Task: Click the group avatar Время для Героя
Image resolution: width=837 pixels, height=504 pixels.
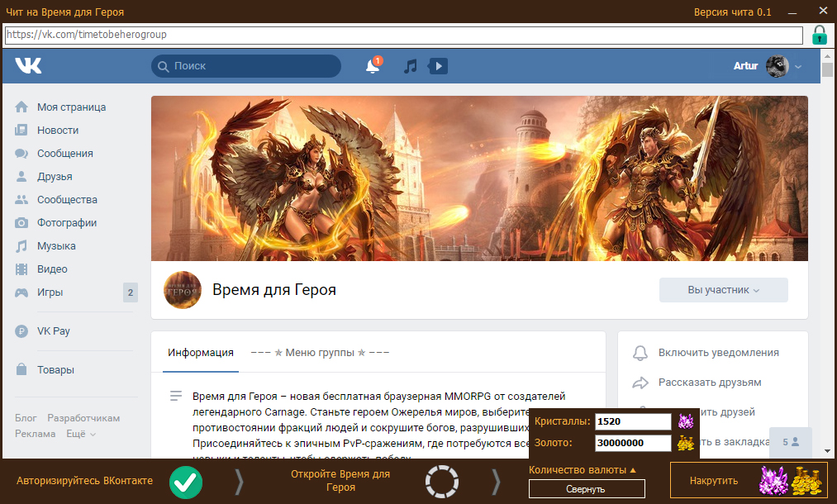Action: pyautogui.click(x=183, y=290)
